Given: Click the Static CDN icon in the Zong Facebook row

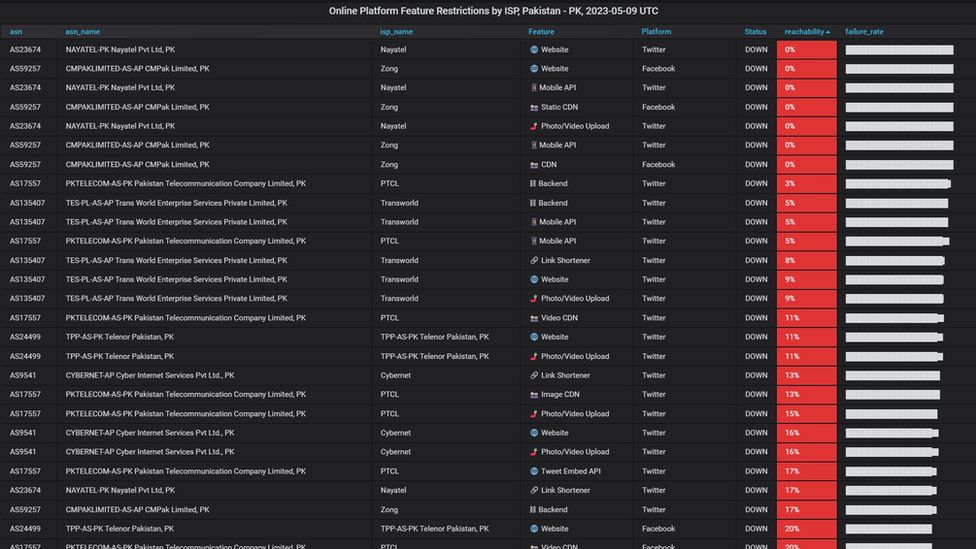Looking at the screenshot, I should [x=533, y=107].
